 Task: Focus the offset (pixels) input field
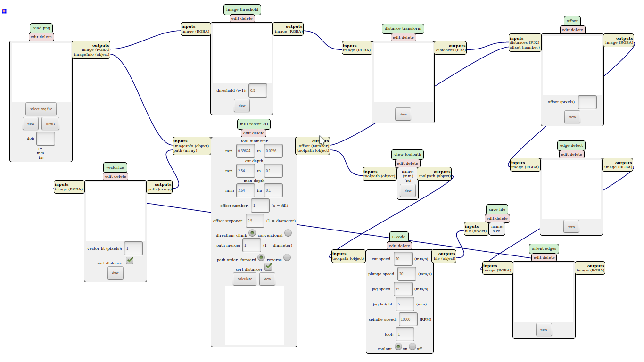587,102
